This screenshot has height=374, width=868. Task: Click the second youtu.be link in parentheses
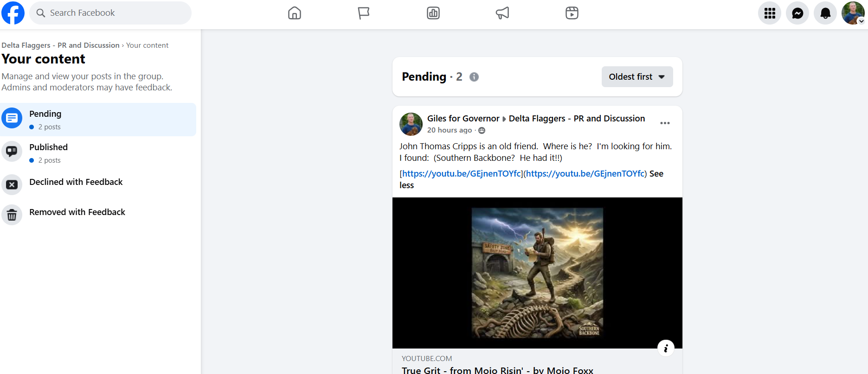585,174
